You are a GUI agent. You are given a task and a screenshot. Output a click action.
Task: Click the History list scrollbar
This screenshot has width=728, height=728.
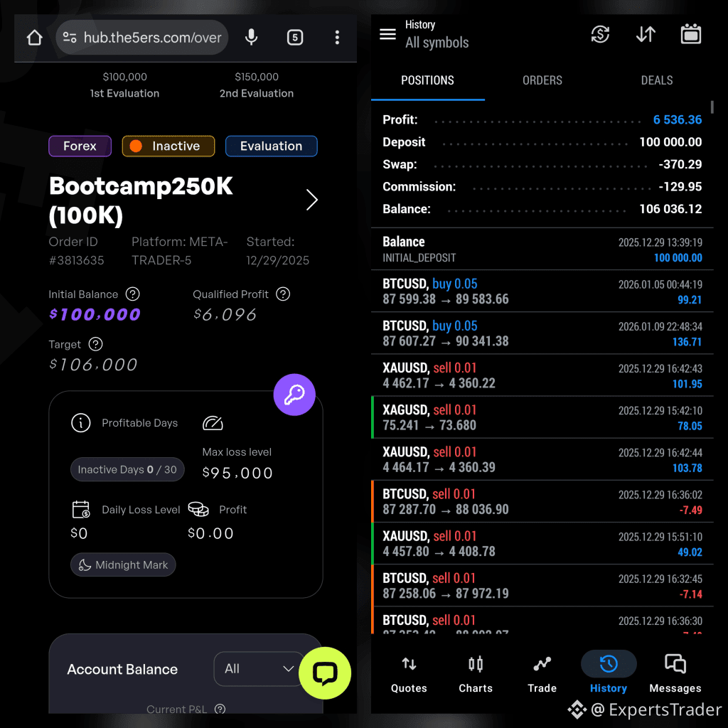[712, 107]
